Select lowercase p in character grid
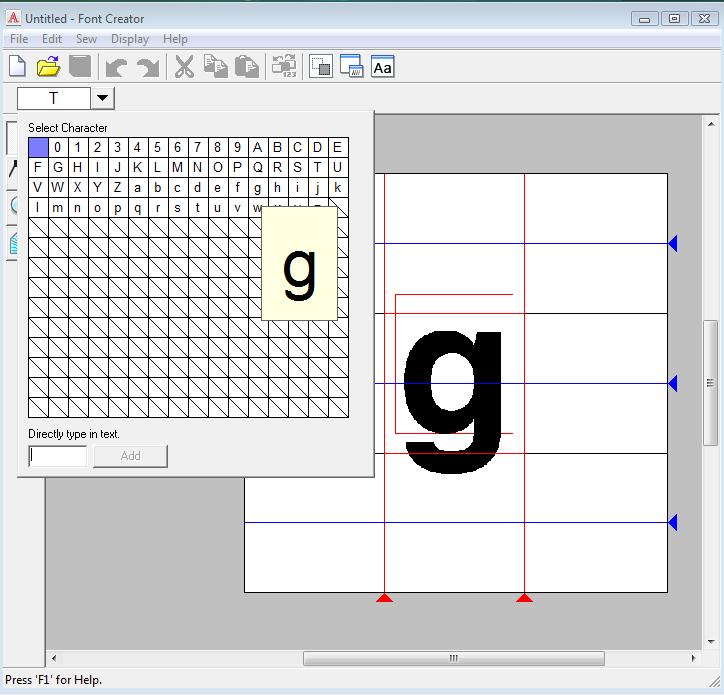 coord(118,207)
